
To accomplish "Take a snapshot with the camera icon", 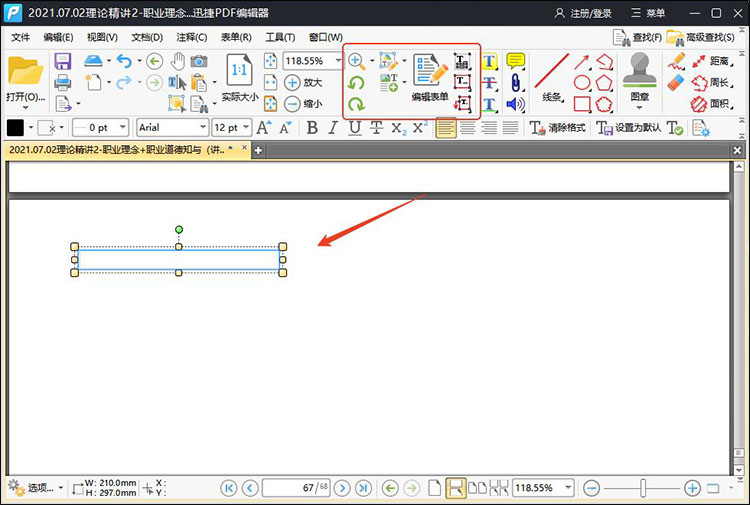I will coord(199,61).
